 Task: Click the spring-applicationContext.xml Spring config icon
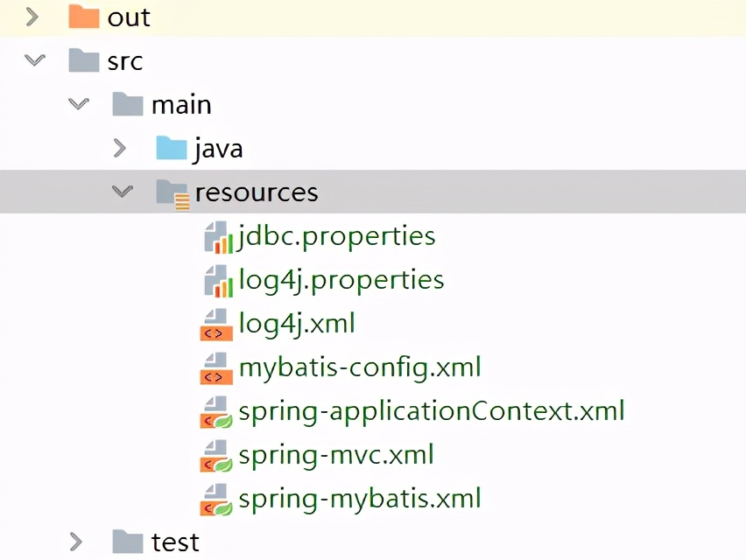coord(216,412)
